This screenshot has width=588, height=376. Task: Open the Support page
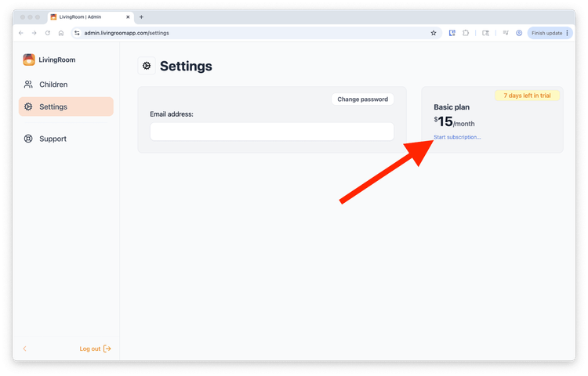click(53, 139)
